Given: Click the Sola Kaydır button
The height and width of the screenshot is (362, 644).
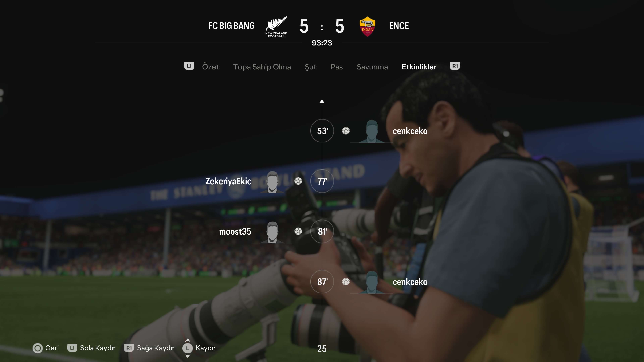Looking at the screenshot, I should [x=92, y=348].
